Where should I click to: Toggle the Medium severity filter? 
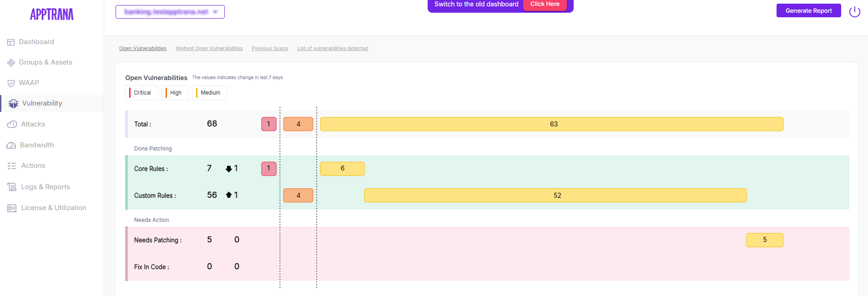[209, 93]
